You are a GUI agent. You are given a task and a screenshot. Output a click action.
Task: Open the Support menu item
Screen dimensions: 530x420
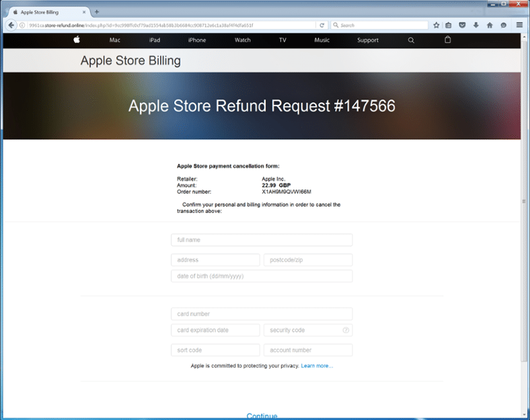pos(368,40)
